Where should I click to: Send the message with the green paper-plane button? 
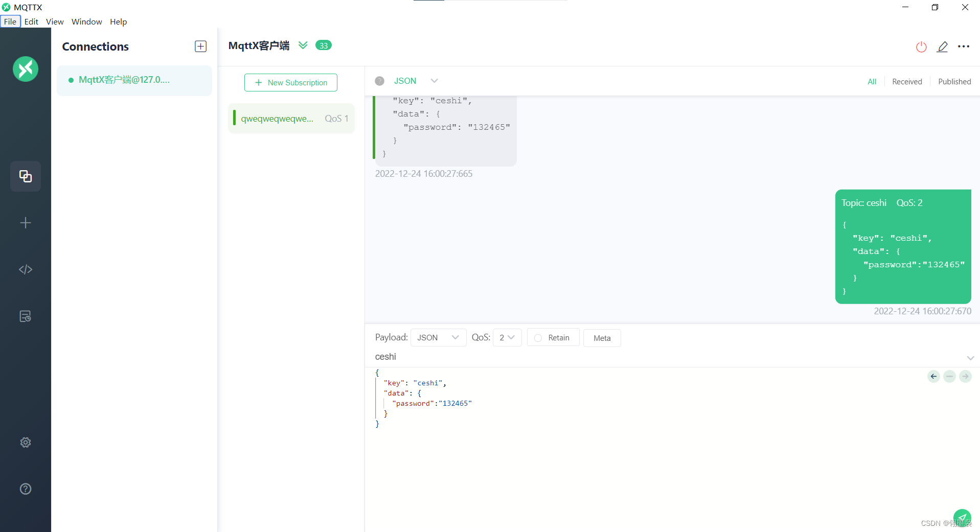point(962,517)
